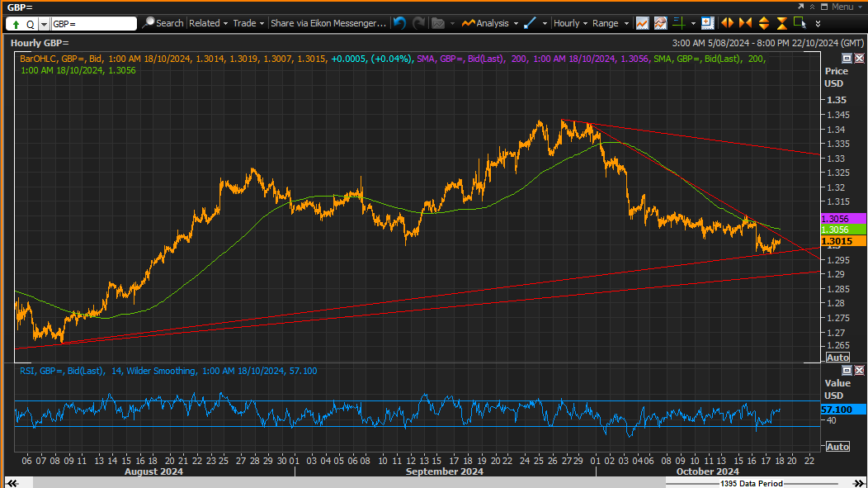This screenshot has width=868, height=488.
Task: Click Share via Eikon Messenger
Action: tap(328, 23)
